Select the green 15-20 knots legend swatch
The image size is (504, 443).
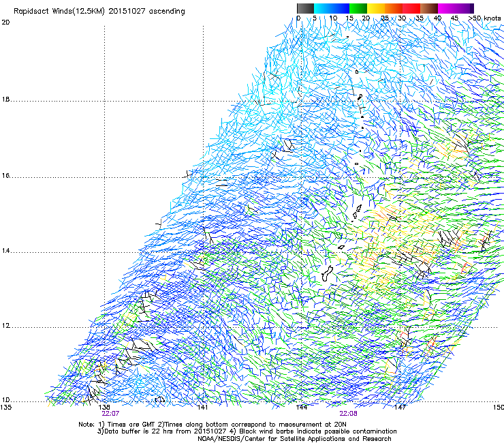358,8
